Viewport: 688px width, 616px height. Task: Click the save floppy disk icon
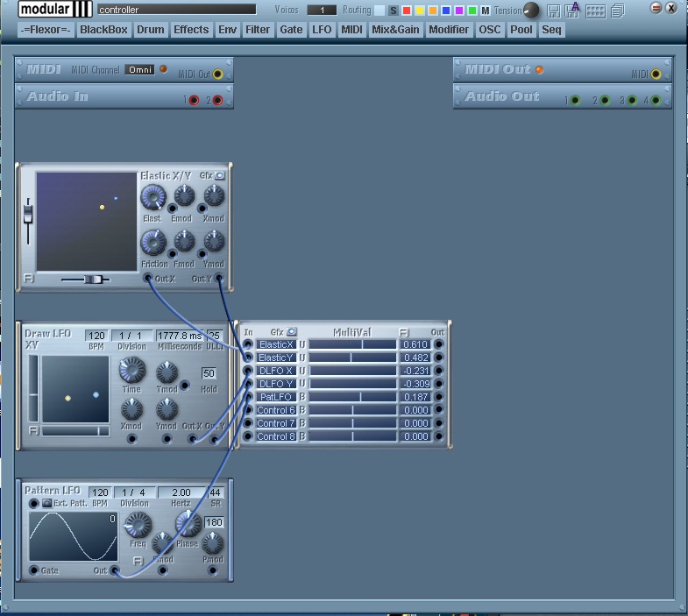coord(554,11)
